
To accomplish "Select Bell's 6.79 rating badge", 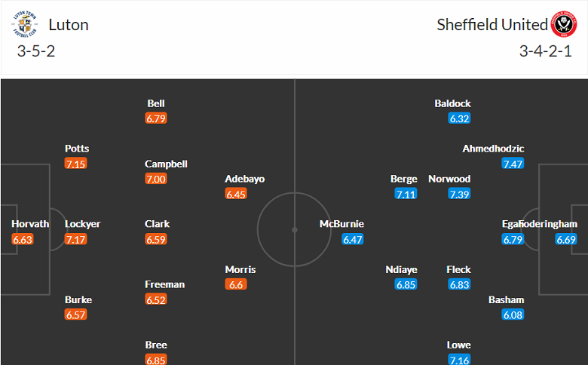I will click(156, 118).
